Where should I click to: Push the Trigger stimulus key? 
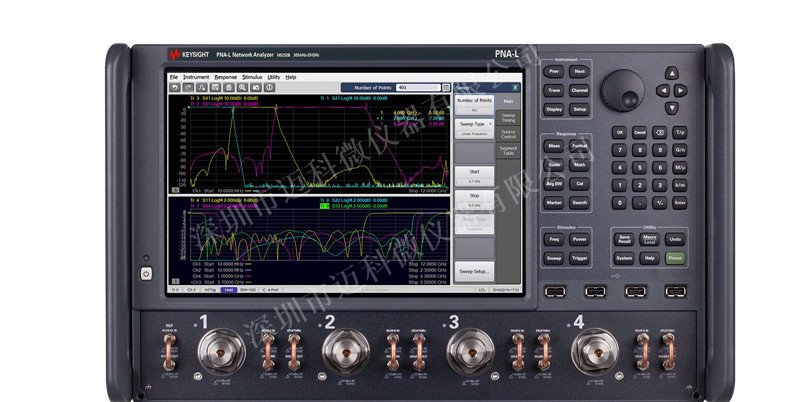coord(580,258)
